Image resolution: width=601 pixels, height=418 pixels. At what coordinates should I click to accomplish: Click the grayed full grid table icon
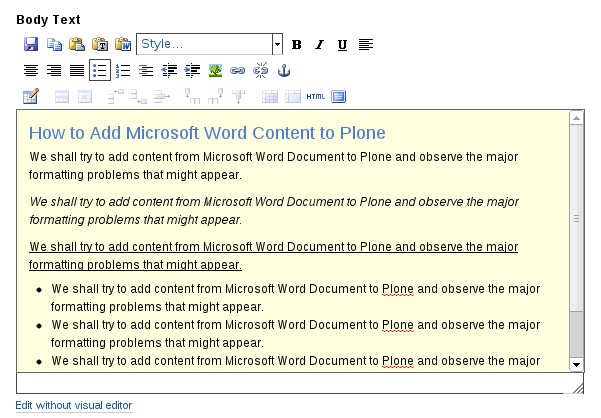coord(270,97)
